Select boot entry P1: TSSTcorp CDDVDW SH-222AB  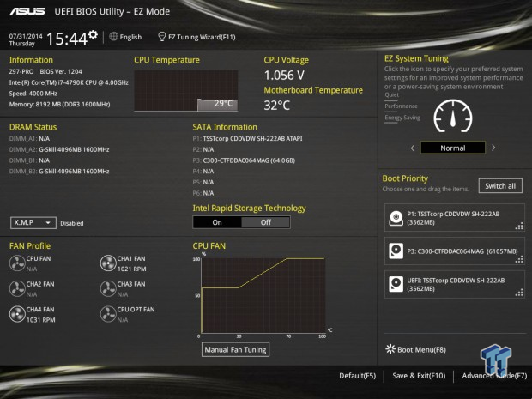455,217
